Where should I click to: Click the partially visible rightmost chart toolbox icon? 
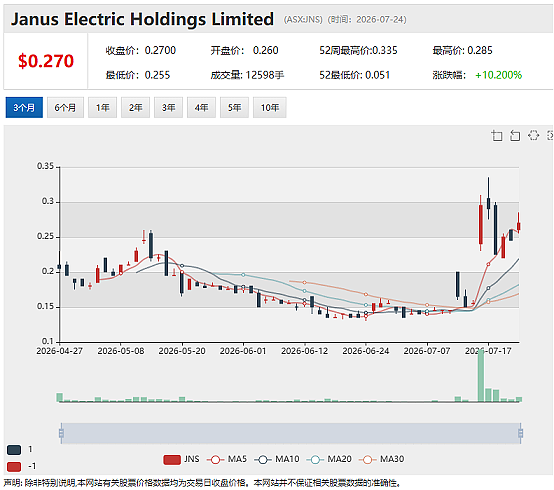550,135
